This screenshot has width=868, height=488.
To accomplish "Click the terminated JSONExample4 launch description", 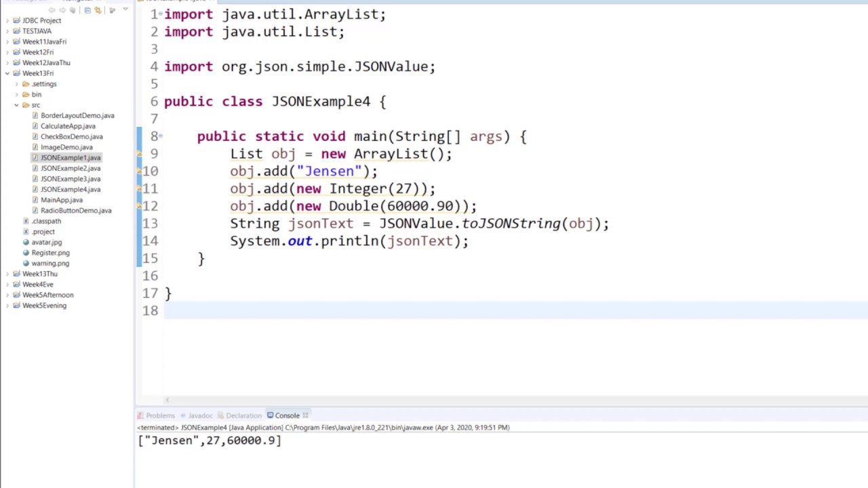I will [x=323, y=428].
